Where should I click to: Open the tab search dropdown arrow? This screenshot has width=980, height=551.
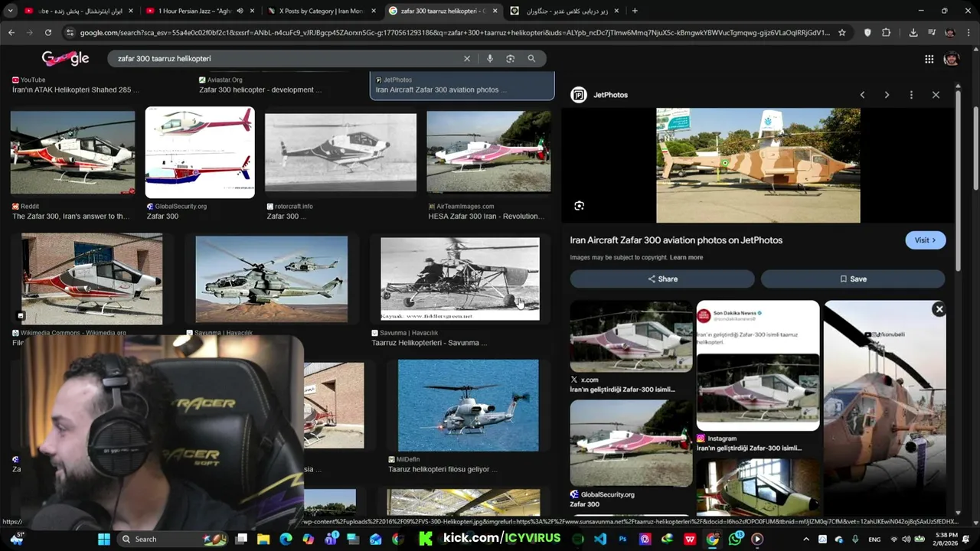click(x=11, y=11)
